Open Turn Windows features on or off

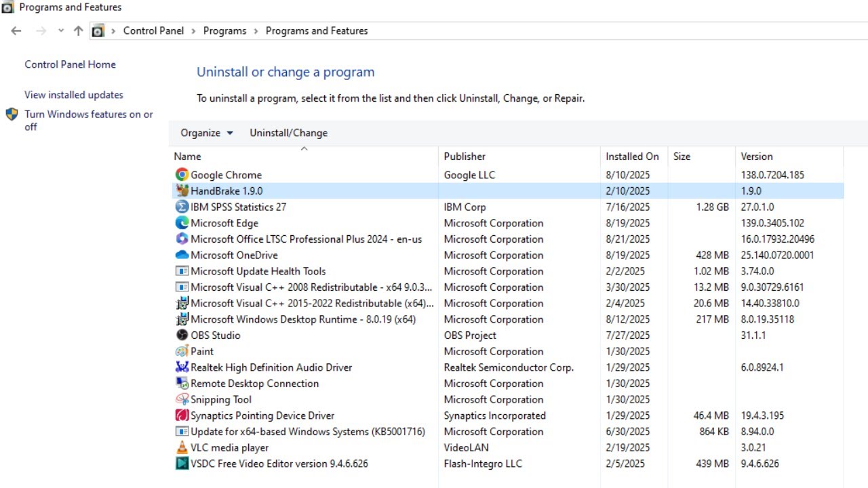(x=89, y=120)
